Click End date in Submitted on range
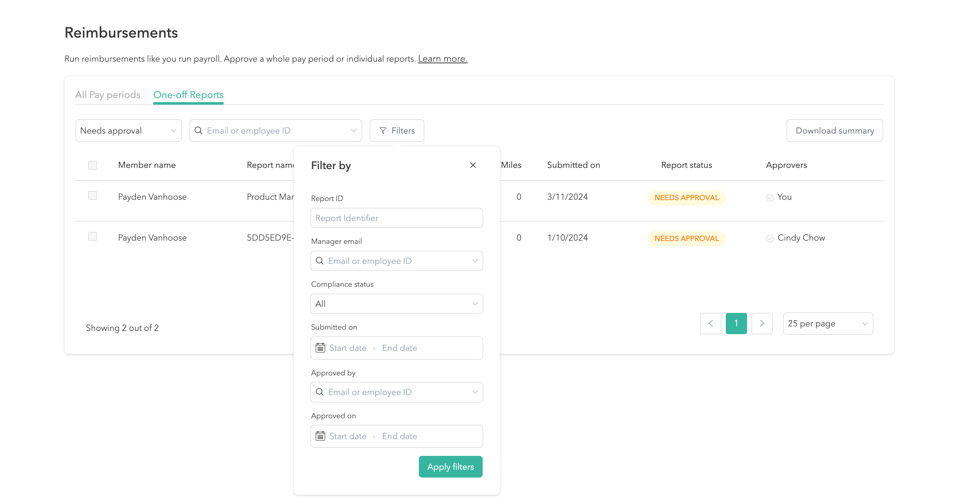Screen dimensions: 980x500 [400, 348]
